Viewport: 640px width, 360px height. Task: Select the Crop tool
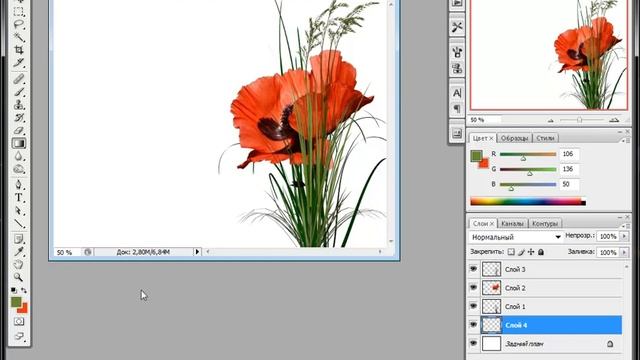19,50
